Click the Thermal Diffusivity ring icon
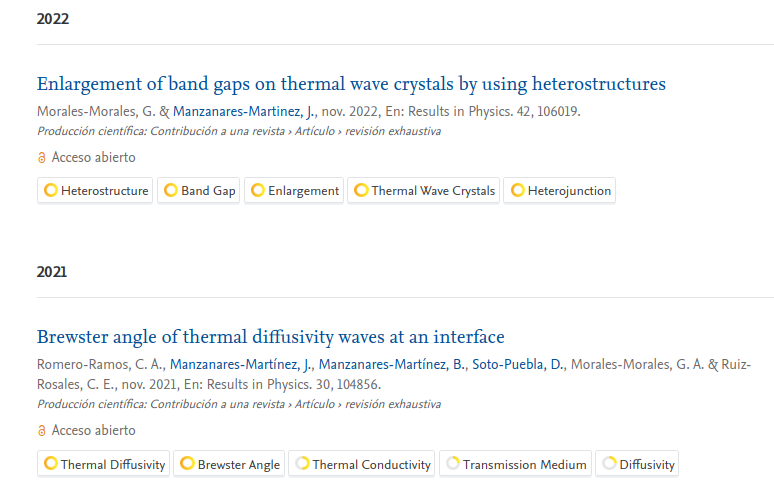 point(50,464)
